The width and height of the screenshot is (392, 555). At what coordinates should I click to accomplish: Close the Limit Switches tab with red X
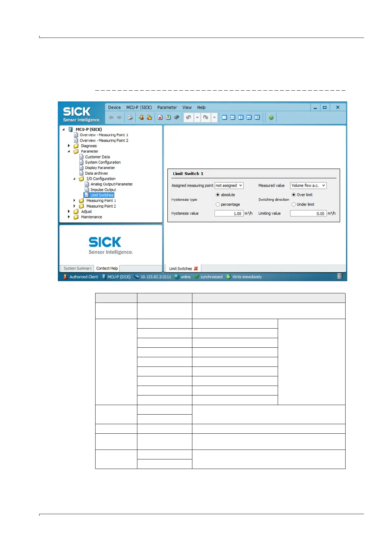[196, 269]
